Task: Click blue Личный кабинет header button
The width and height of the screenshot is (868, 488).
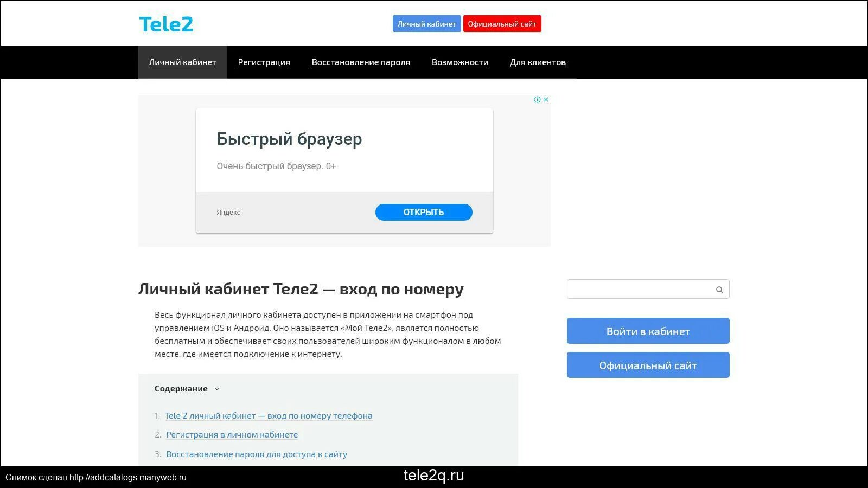Action: point(427,24)
